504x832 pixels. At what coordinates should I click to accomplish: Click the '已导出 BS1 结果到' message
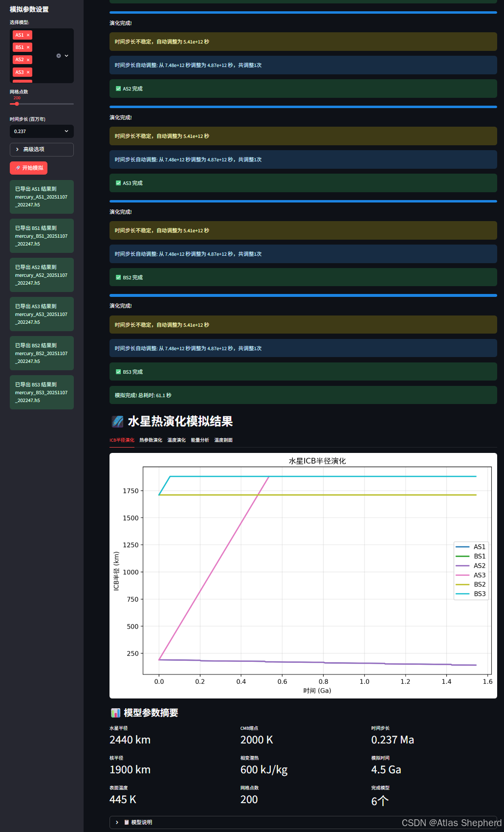point(42,236)
